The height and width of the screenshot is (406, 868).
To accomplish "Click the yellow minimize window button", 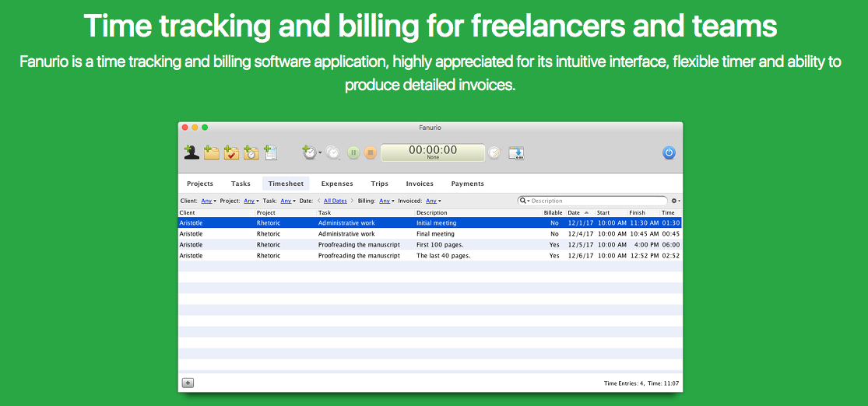I will (x=195, y=128).
